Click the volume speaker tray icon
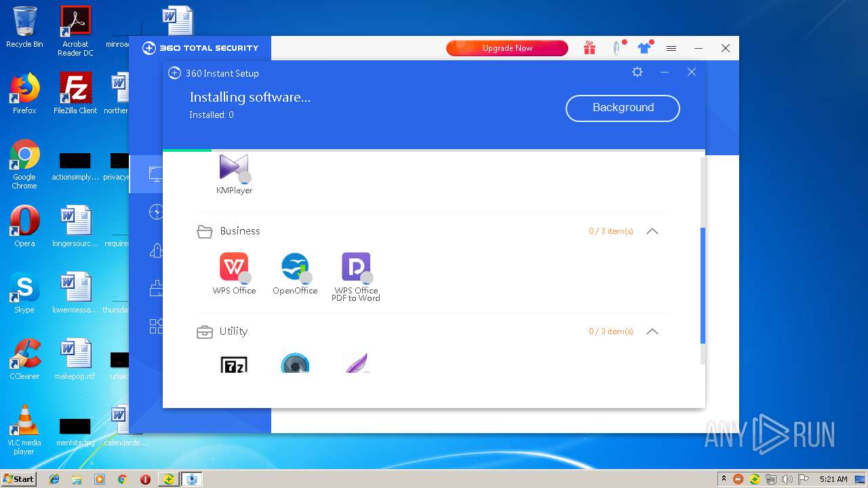 coord(787,479)
